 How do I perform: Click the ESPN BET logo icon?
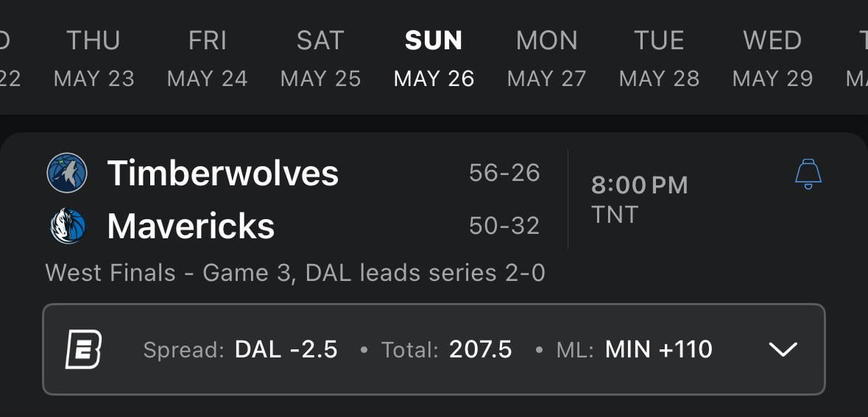click(83, 349)
